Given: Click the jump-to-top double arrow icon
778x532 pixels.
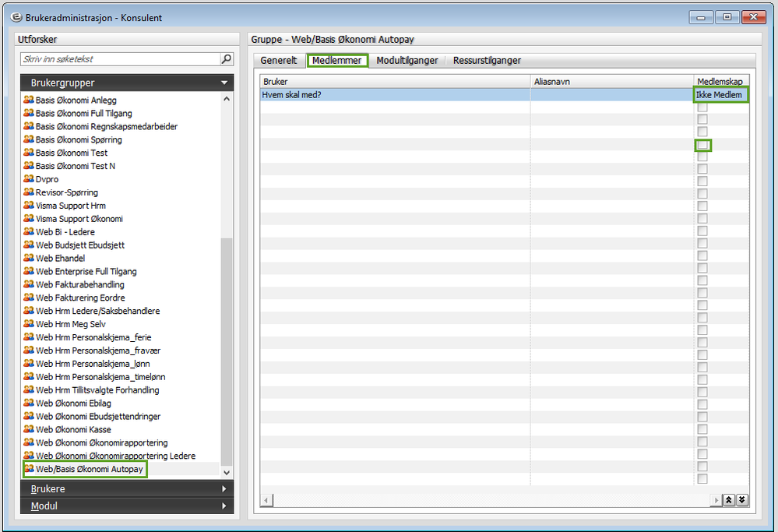Looking at the screenshot, I should click(729, 500).
